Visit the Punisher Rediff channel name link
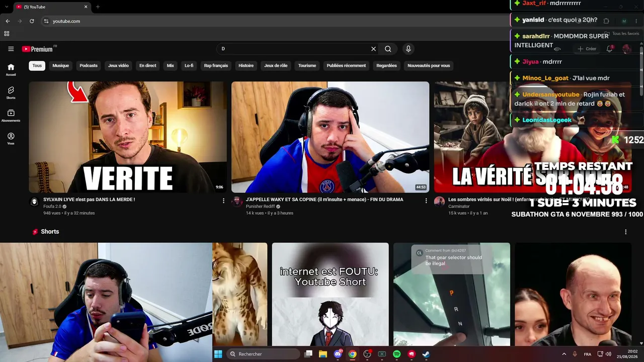Image resolution: width=644 pixels, height=362 pixels. [x=260, y=207]
